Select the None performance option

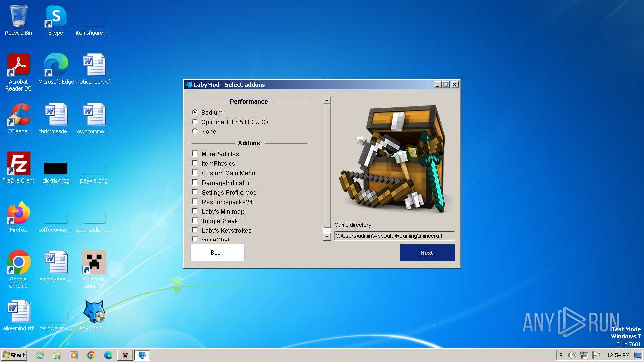coord(195,131)
